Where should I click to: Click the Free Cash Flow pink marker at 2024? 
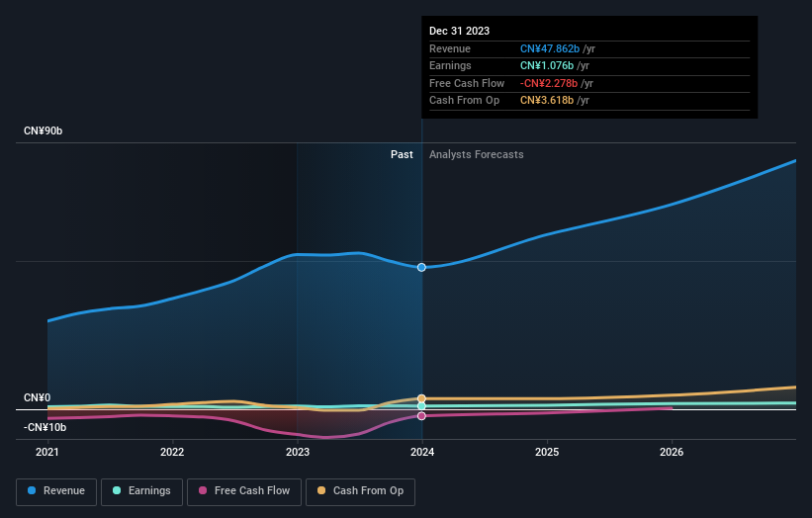[x=421, y=416]
